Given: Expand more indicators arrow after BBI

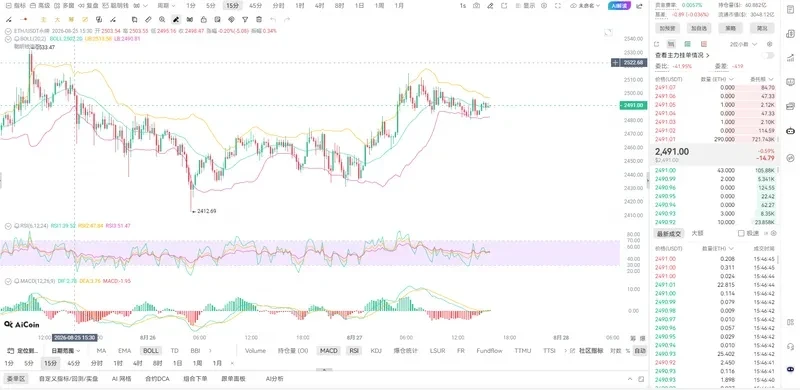Looking at the screenshot, I should point(211,351).
